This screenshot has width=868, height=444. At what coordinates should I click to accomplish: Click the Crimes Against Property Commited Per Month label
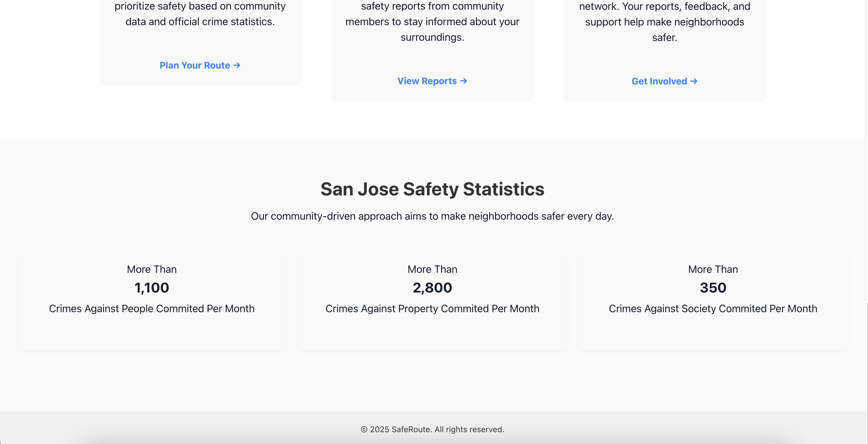(x=432, y=308)
